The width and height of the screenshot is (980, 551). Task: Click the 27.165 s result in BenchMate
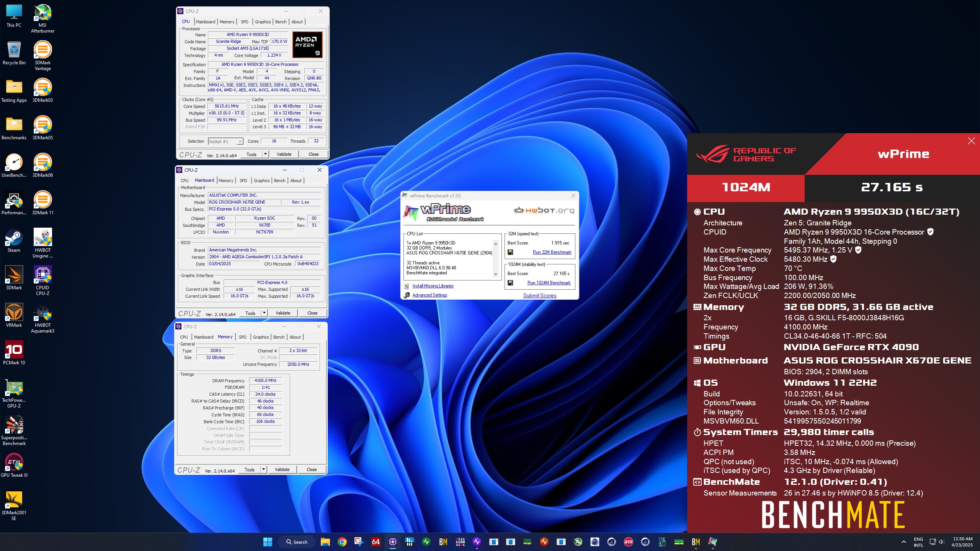click(x=892, y=187)
